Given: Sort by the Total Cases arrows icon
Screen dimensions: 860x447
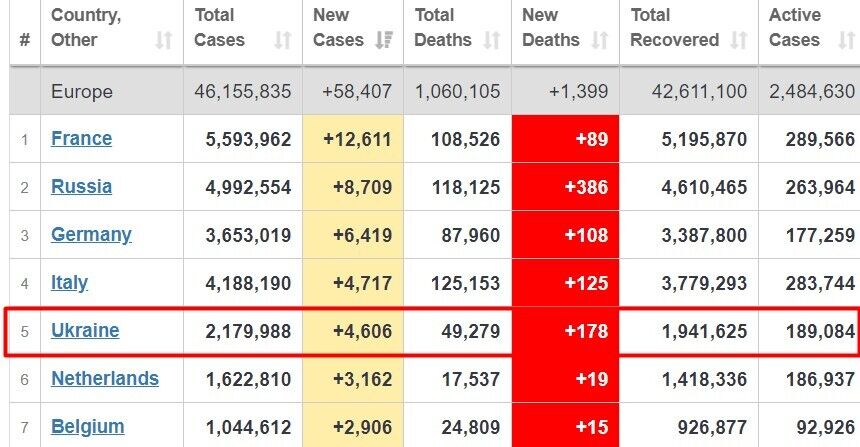Looking at the screenshot, I should [x=283, y=40].
